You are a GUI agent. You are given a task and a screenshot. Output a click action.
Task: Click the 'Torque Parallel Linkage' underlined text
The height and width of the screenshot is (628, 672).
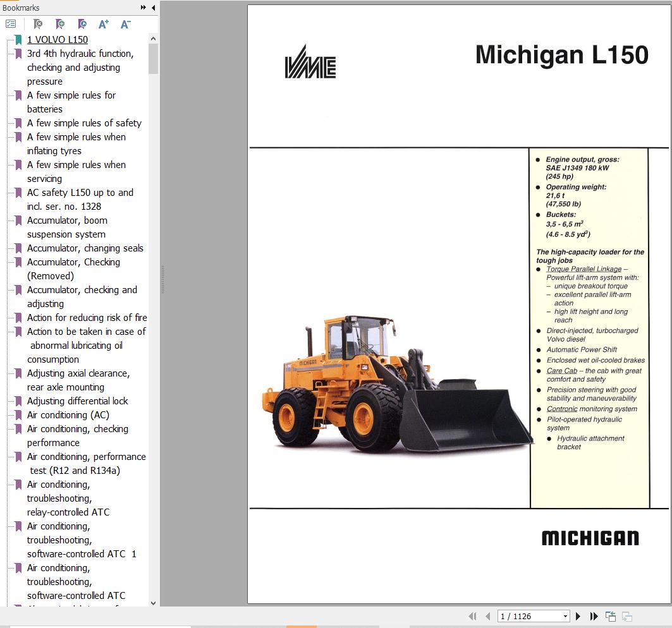(x=583, y=269)
